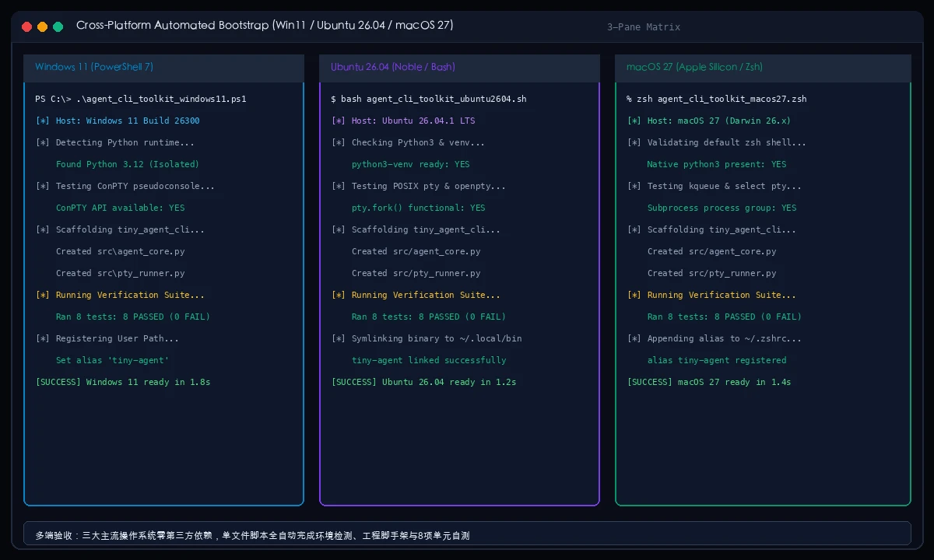Click the zsh agent_cli_toolkit_macos27.zsh command line
Screen dimensions: 934x560
717,100
